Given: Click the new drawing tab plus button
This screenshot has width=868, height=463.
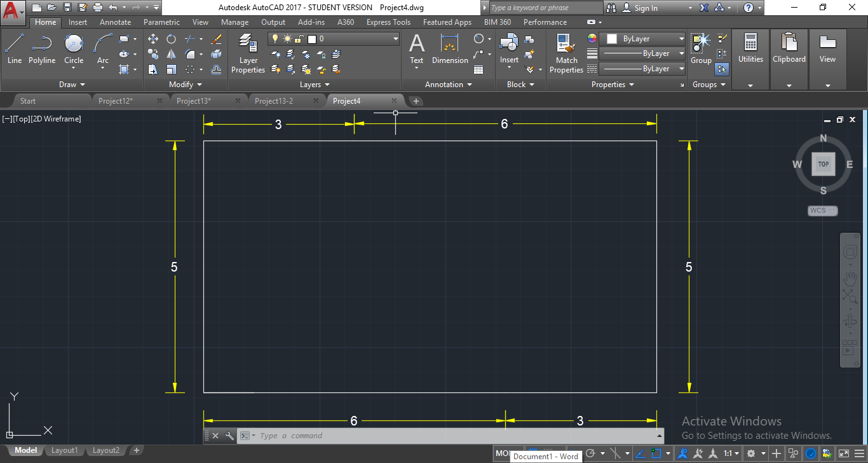Looking at the screenshot, I should (416, 100).
